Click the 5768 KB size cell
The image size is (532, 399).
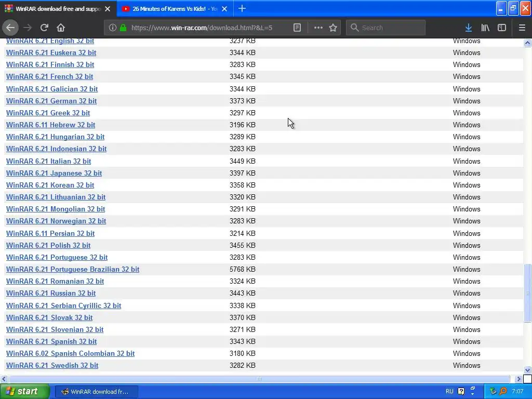tap(242, 269)
